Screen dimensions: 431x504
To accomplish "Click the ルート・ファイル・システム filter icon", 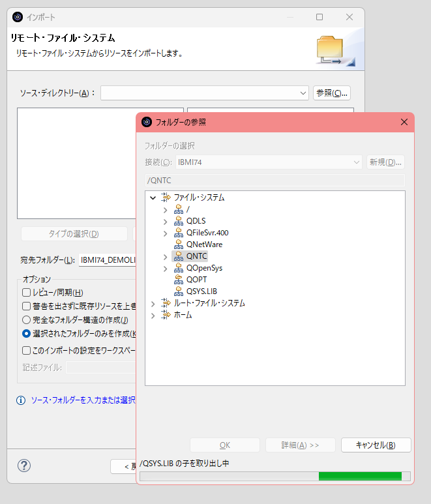I will click(x=166, y=303).
